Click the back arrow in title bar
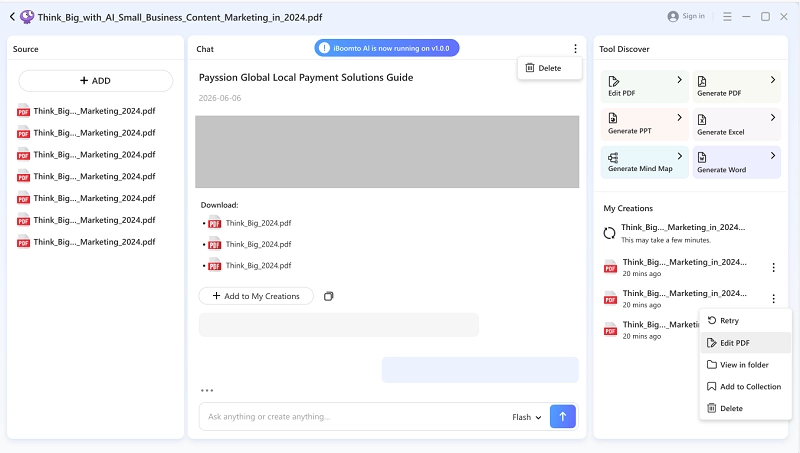This screenshot has width=800, height=453. pos(12,17)
